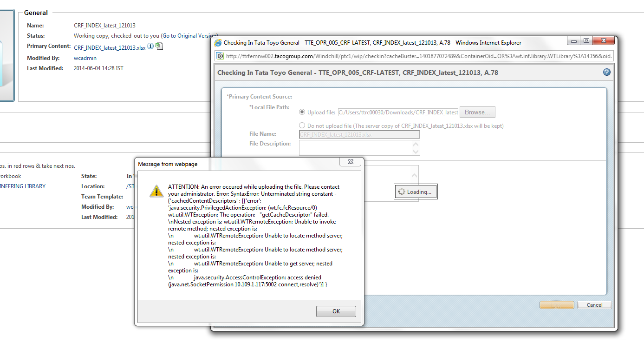Click the page icon in the address bar
644x357 pixels.
point(221,56)
